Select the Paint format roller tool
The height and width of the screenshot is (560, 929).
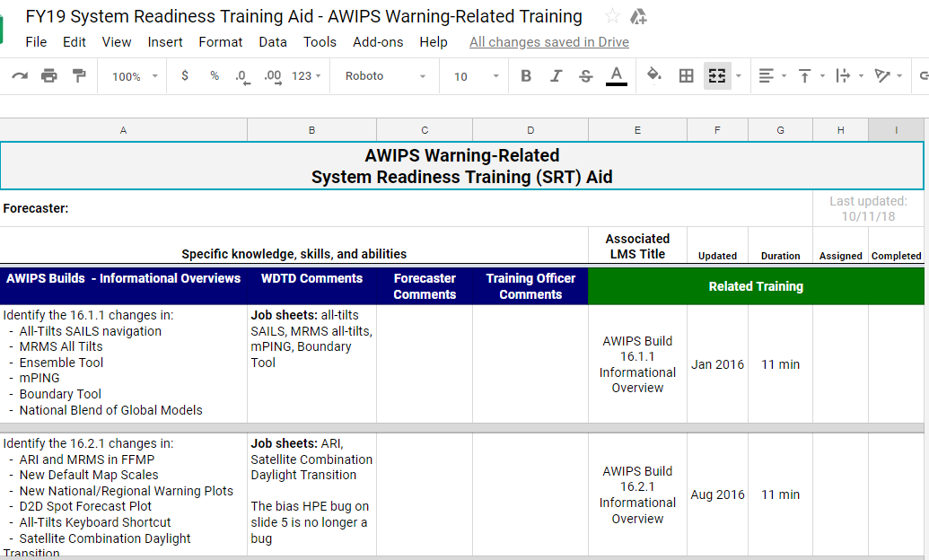[79, 76]
